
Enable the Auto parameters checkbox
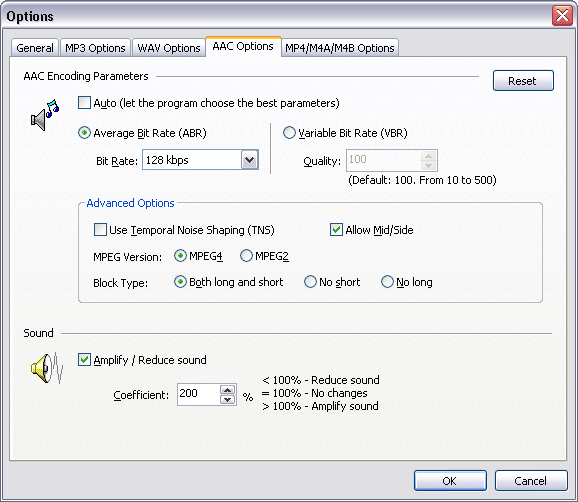pos(84,103)
